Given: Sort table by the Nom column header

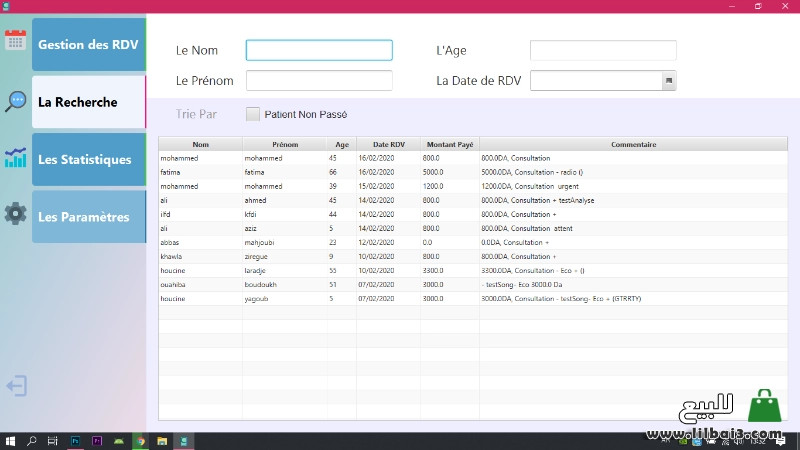Looking at the screenshot, I should [201, 144].
